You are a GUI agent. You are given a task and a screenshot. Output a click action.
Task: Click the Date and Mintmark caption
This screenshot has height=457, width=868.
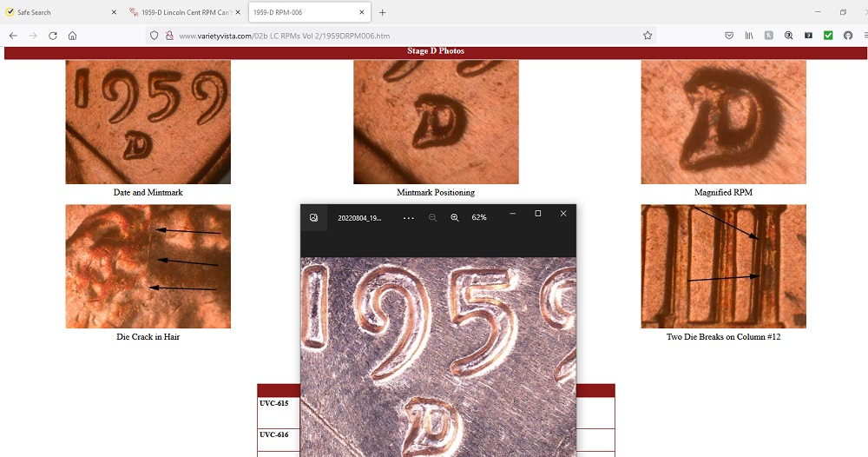[x=148, y=192]
